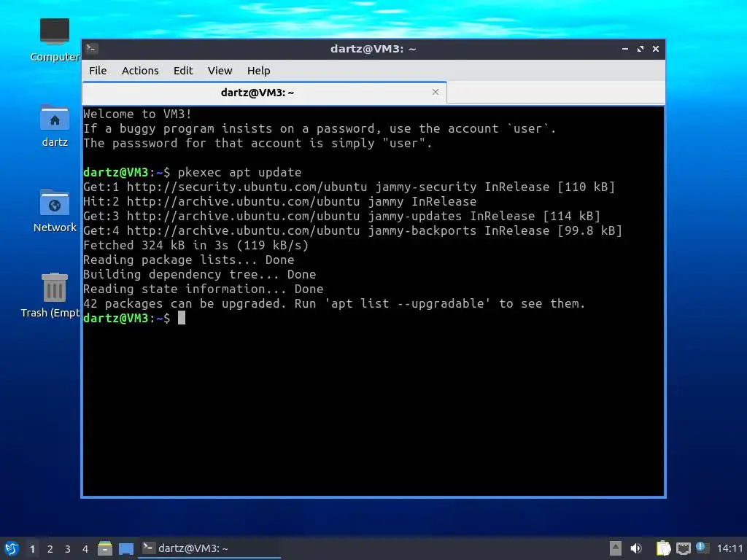Close the terminal window
The image size is (747, 560).
[656, 49]
